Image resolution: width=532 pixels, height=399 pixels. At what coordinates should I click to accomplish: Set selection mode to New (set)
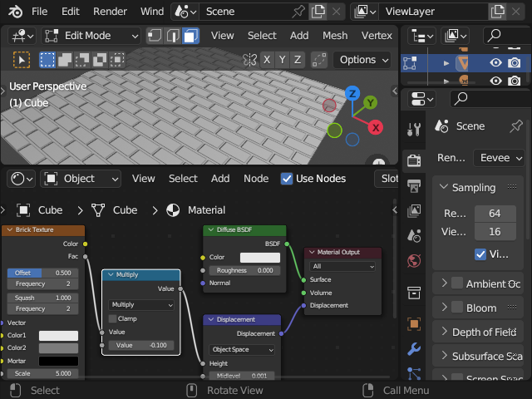pyautogui.click(x=47, y=60)
